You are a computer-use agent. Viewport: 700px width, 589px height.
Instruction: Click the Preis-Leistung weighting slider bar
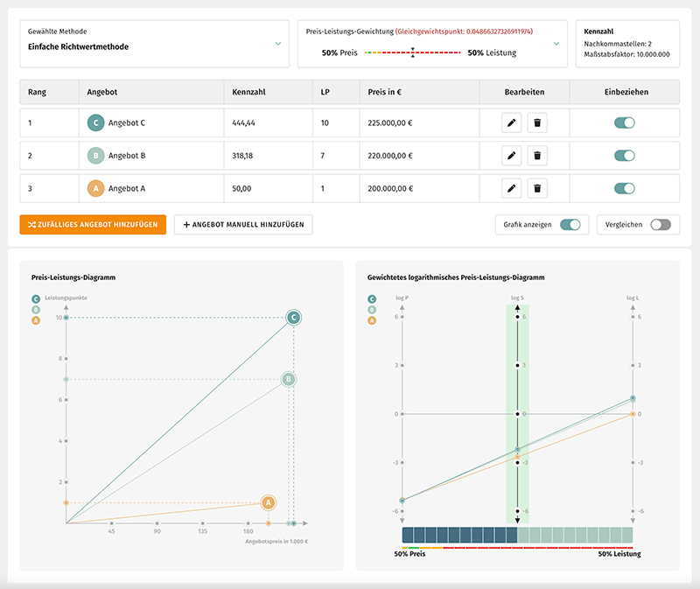pos(413,53)
